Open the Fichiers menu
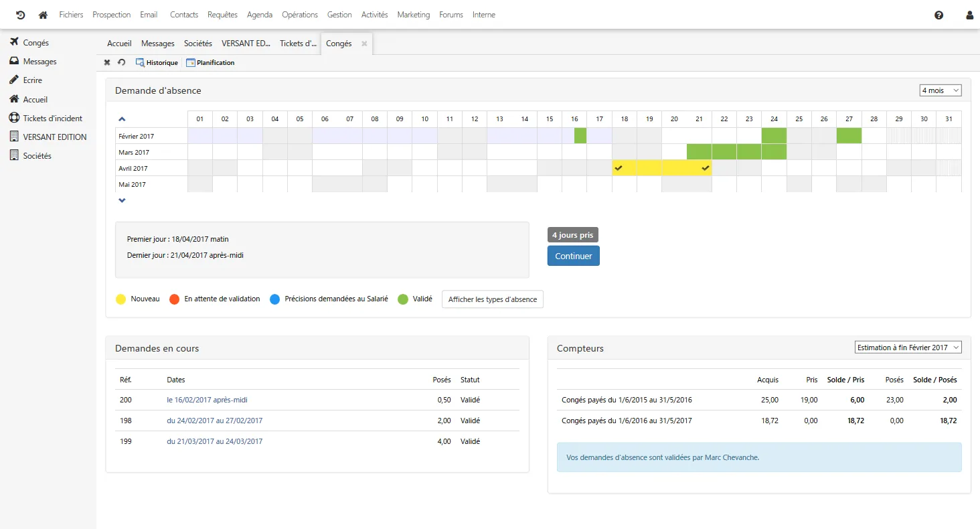 [x=71, y=15]
